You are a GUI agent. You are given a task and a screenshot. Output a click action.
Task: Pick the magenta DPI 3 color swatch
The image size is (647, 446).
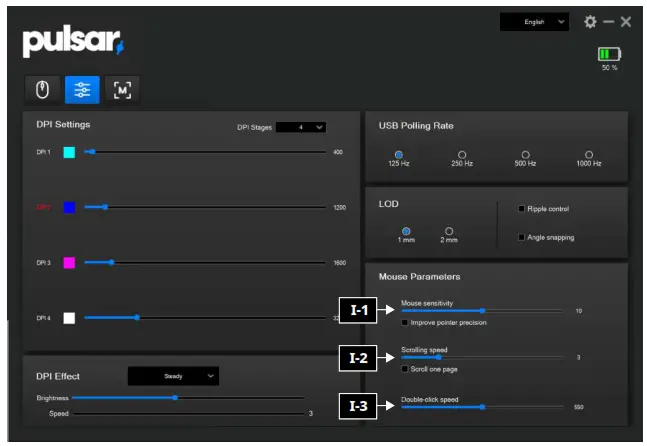point(69,262)
